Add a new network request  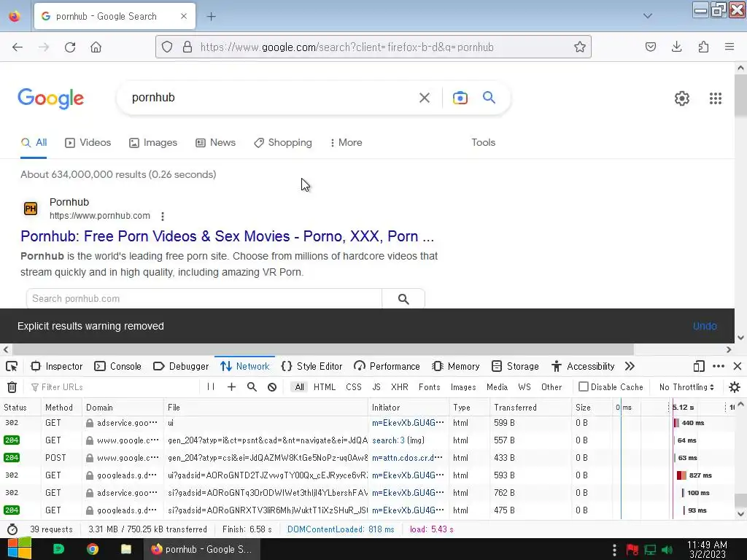tap(231, 386)
